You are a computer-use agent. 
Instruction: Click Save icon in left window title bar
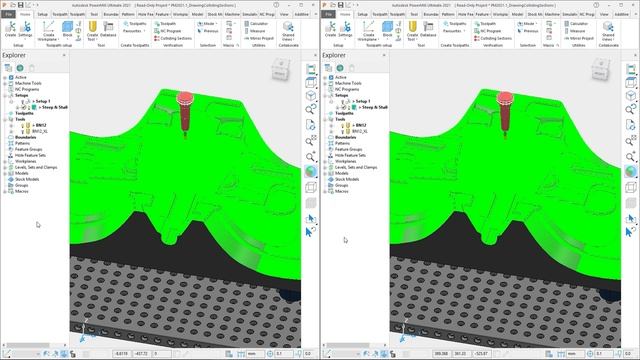click(20, 5)
